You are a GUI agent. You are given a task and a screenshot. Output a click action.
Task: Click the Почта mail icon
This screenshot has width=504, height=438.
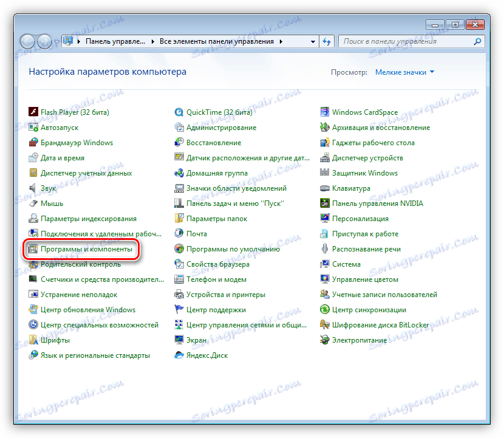[179, 233]
